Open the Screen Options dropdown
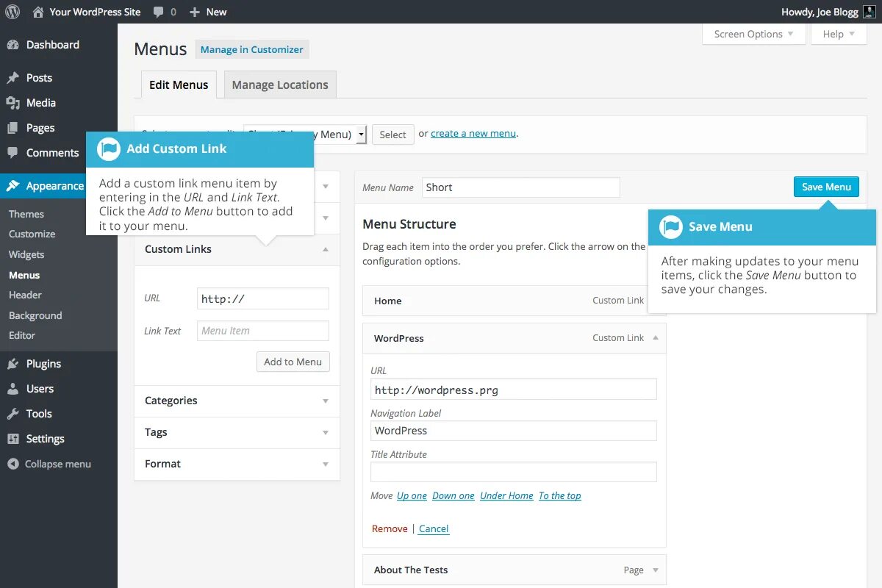 (x=753, y=34)
